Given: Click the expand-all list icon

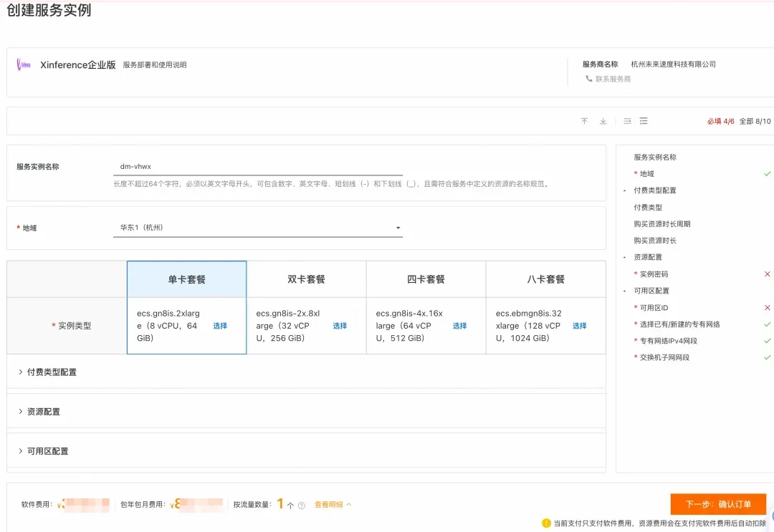Looking at the screenshot, I should coord(643,121).
